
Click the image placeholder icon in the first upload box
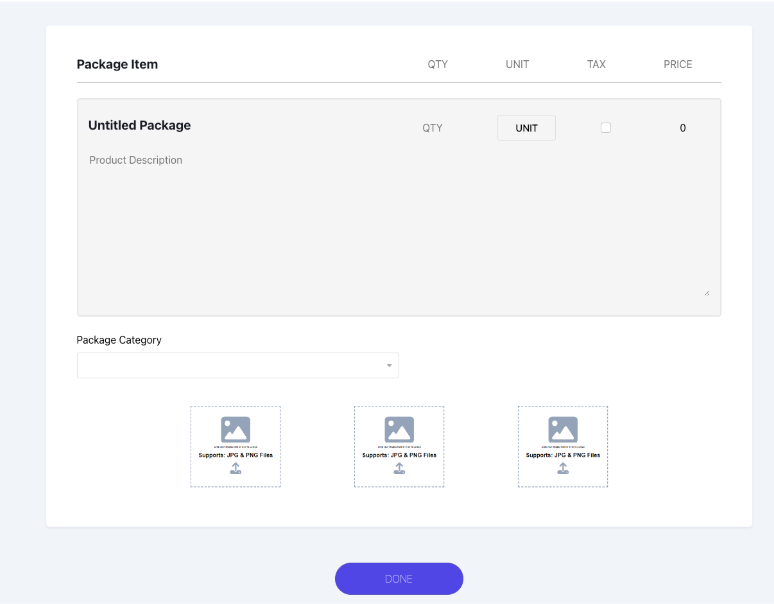pyautogui.click(x=235, y=429)
